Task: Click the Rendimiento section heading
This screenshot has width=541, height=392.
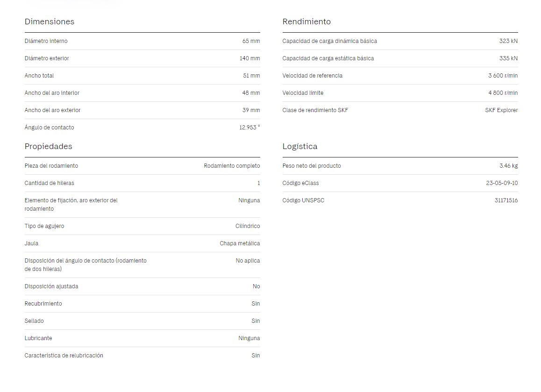Action: pos(306,21)
